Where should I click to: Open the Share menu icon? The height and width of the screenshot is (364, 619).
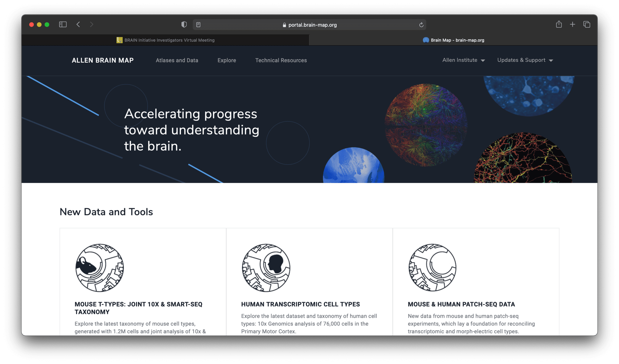(559, 24)
